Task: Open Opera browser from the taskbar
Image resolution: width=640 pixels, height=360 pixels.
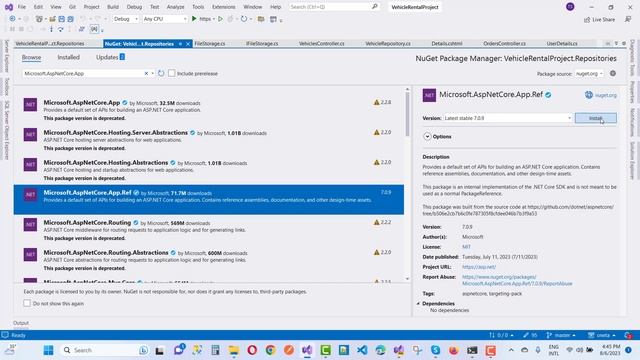Action: (252, 350)
